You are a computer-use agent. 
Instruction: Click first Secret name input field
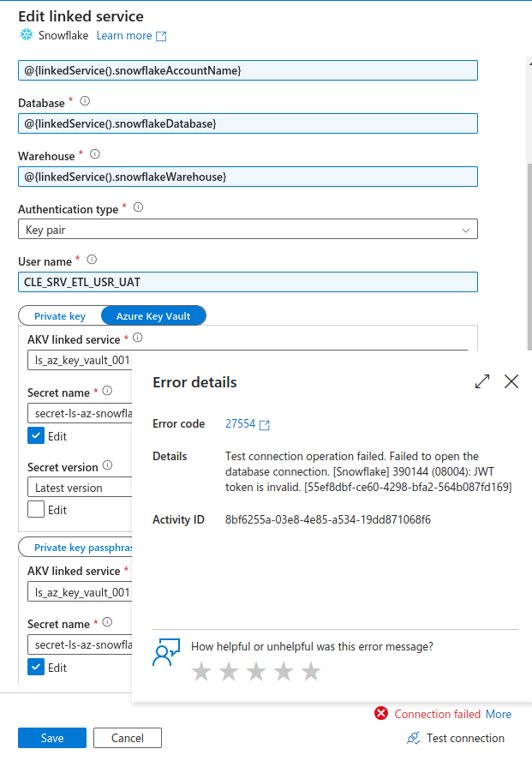[80, 413]
